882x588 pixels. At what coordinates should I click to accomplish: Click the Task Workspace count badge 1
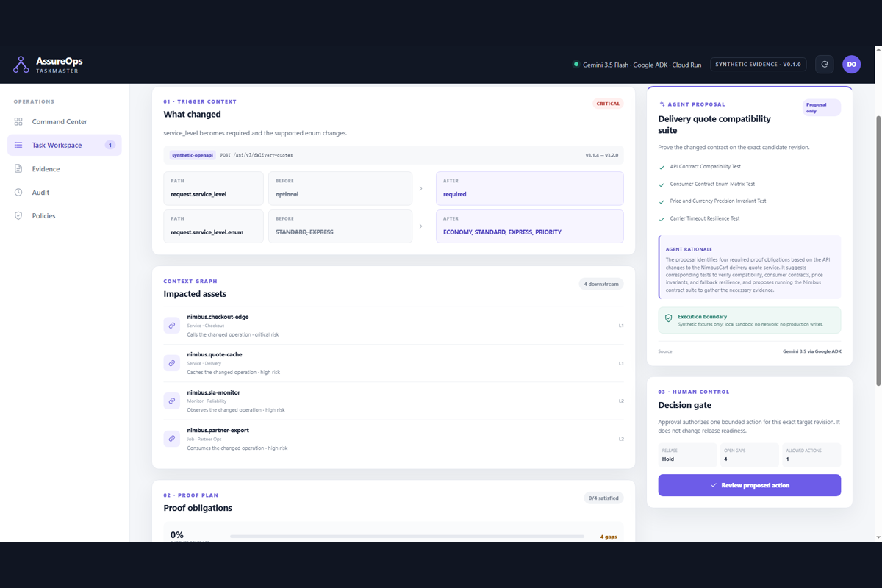(x=110, y=146)
